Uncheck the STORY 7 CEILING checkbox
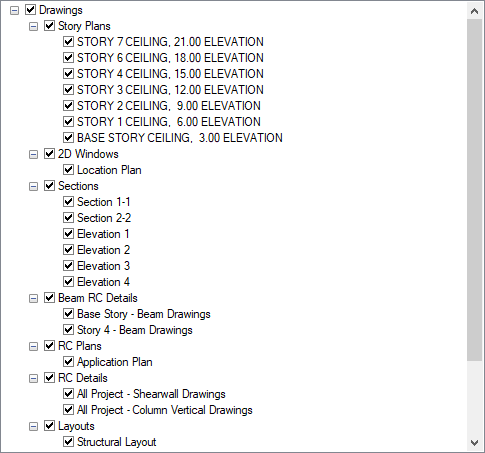 pyautogui.click(x=68, y=42)
